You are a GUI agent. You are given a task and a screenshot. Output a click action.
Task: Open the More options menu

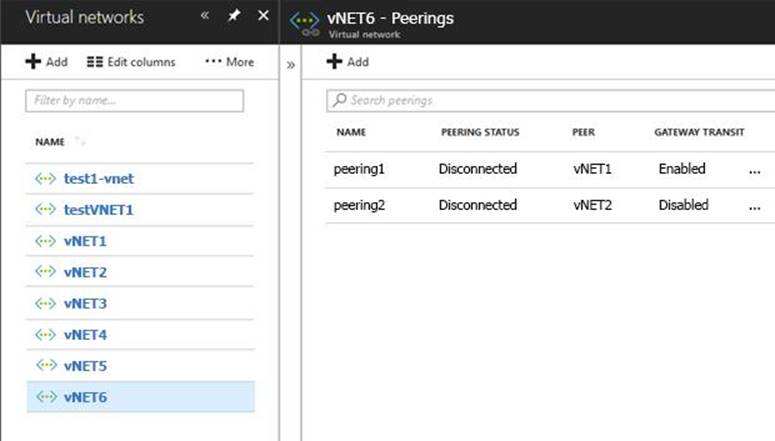tap(229, 62)
